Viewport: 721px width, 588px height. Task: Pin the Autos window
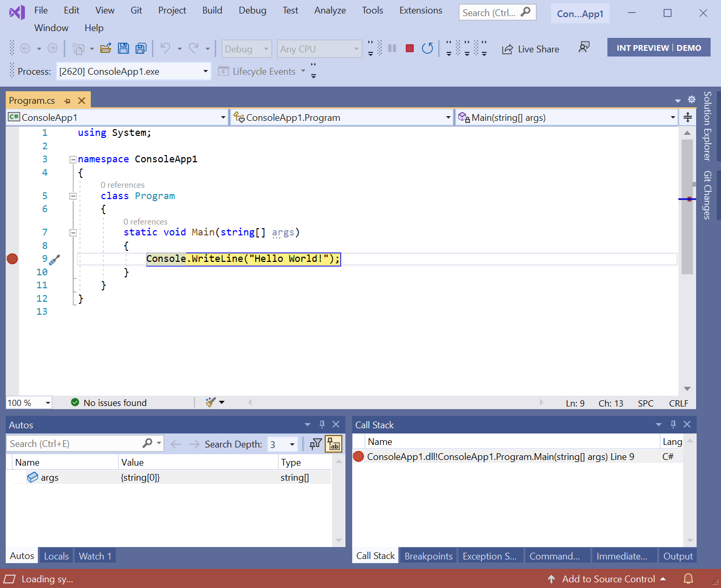point(322,424)
